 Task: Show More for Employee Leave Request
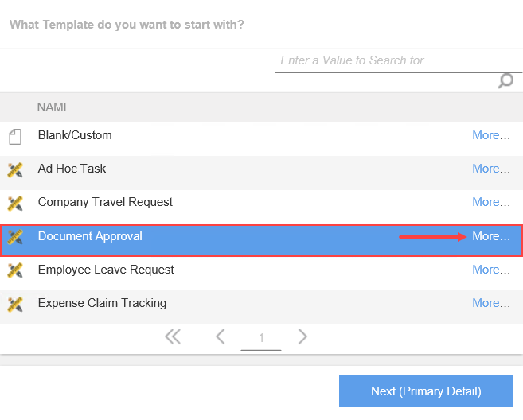coord(490,270)
